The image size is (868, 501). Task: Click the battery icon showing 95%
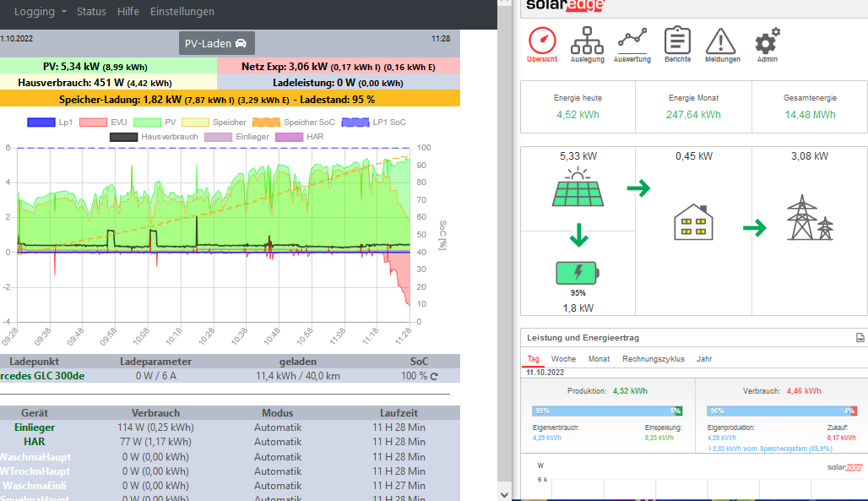point(578,273)
